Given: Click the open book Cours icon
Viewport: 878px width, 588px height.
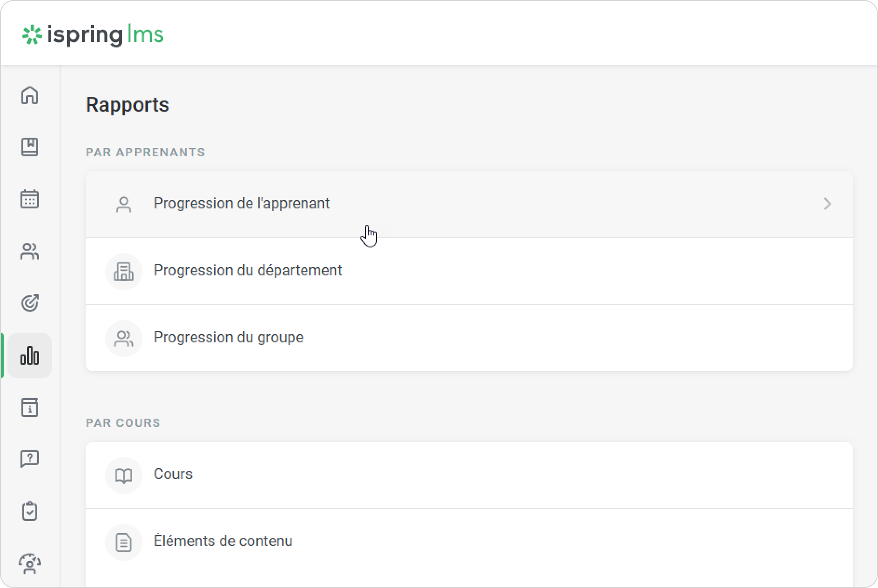Looking at the screenshot, I should coord(123,475).
